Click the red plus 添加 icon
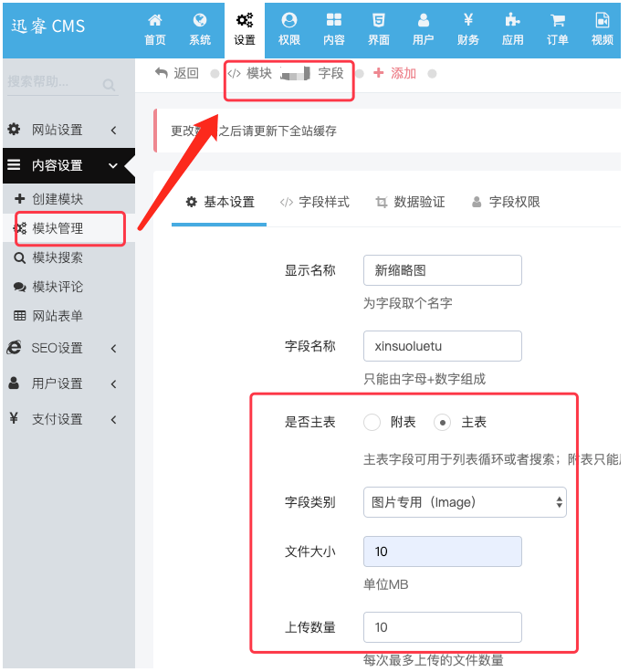Image resolution: width=629 pixels, height=672 pixels. coord(378,73)
